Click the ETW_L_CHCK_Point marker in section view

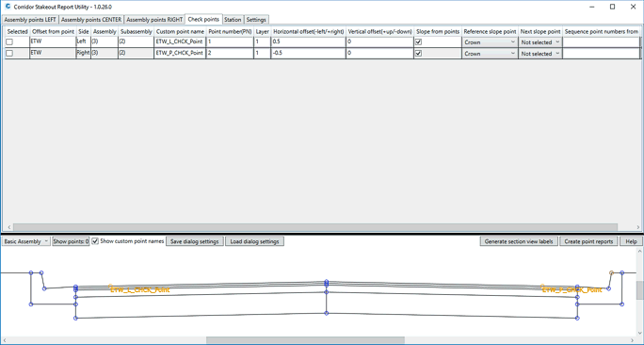click(110, 286)
